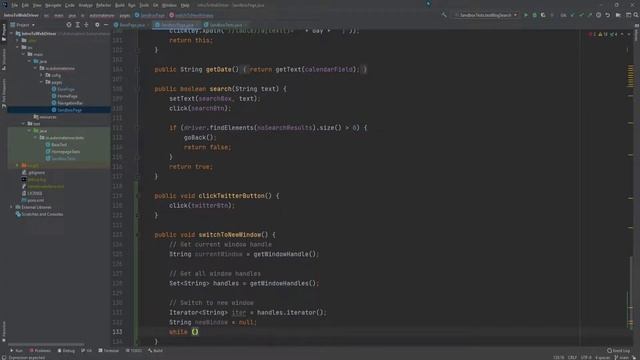Fold the getDate method with gutter marker
This screenshot has width=640, height=360.
coord(138,69)
